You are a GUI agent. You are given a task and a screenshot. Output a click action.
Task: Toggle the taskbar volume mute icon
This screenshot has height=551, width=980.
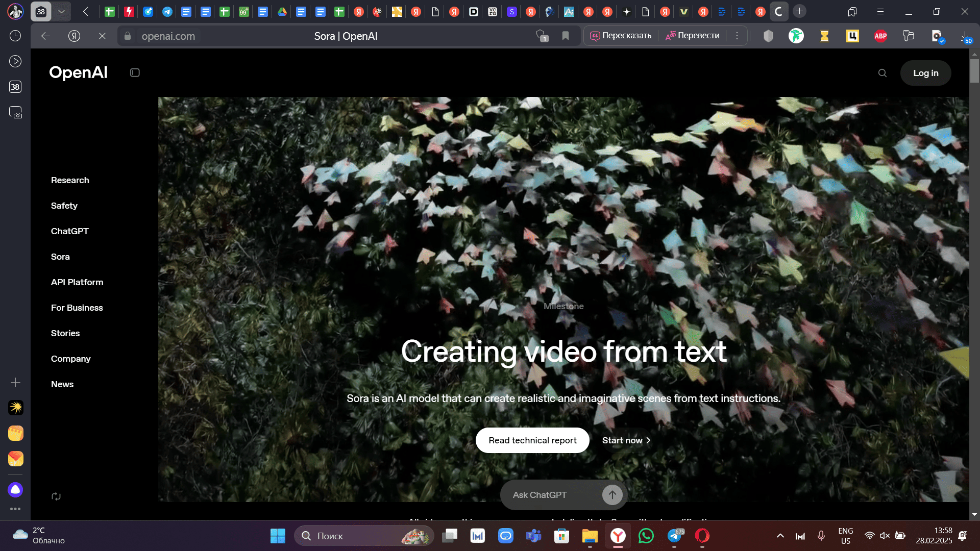pos(885,536)
